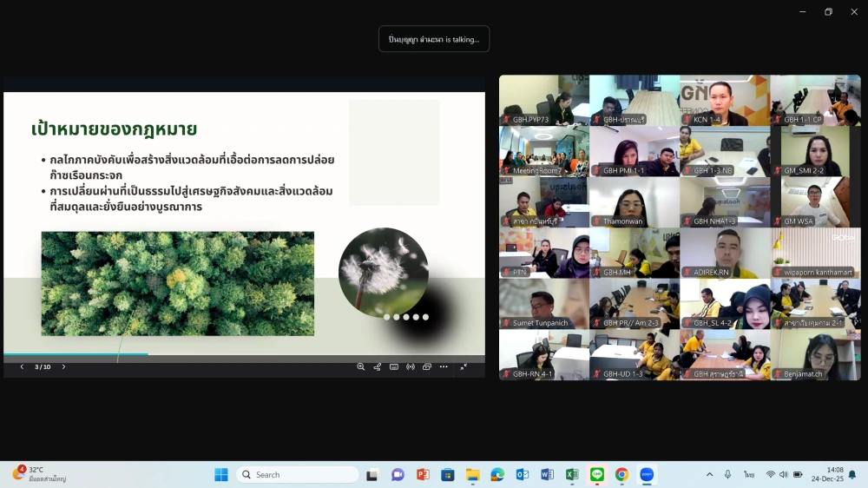Select the GBH-UD 1-3 participant video tile
This screenshot has height=488, width=868.
pyautogui.click(x=635, y=355)
